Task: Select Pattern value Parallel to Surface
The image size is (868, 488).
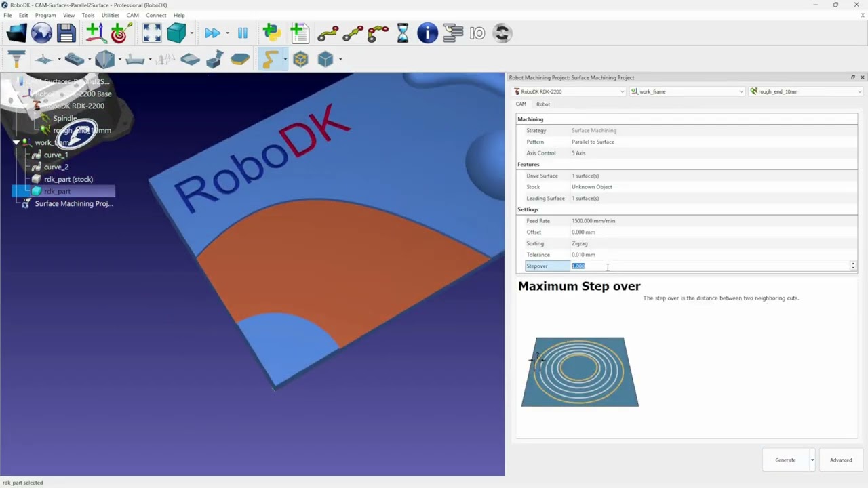Action: click(593, 142)
